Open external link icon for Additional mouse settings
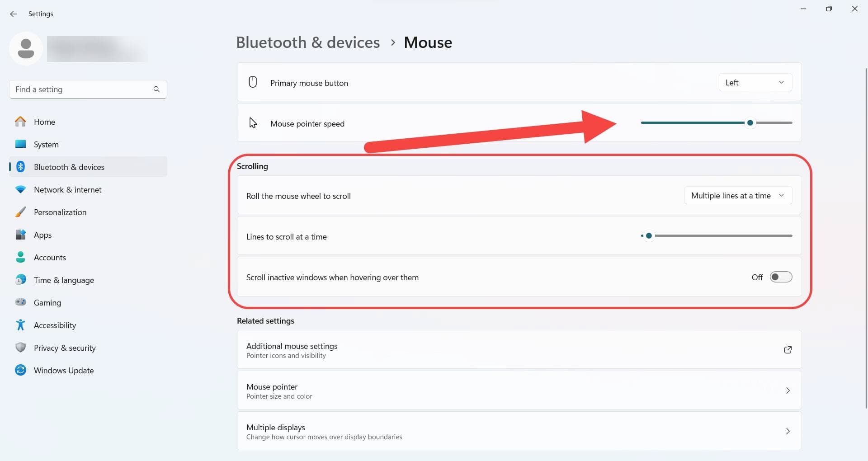This screenshot has width=868, height=461. coord(788,350)
